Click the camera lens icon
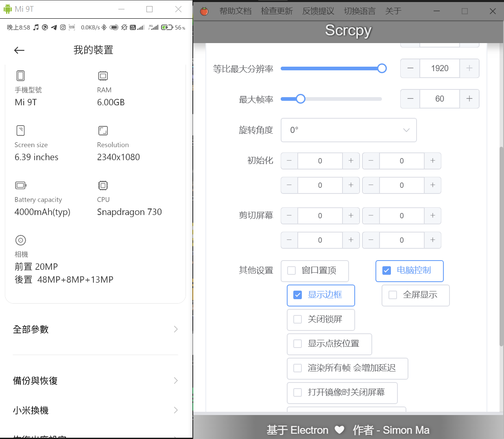Image resolution: width=504 pixels, height=439 pixels. 20,240
